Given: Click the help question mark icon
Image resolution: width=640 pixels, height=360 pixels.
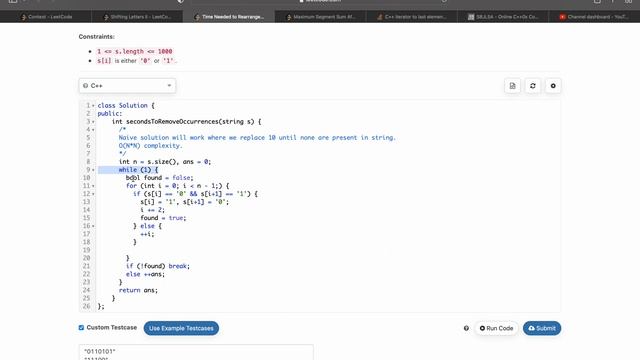Looking at the screenshot, I should (466, 328).
